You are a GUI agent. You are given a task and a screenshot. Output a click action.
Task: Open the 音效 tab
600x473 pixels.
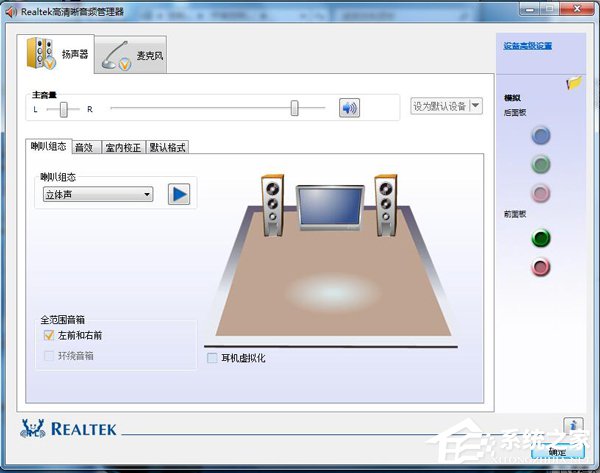86,147
